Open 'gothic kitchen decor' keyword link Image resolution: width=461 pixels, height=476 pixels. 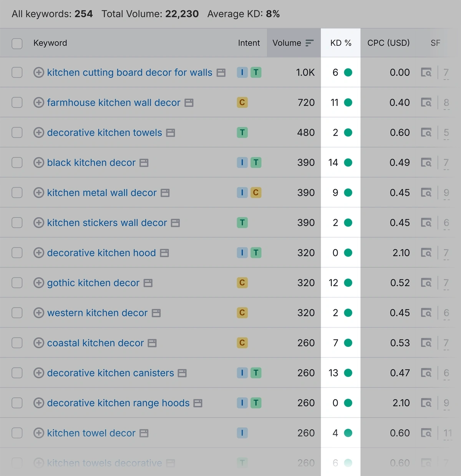[93, 283]
